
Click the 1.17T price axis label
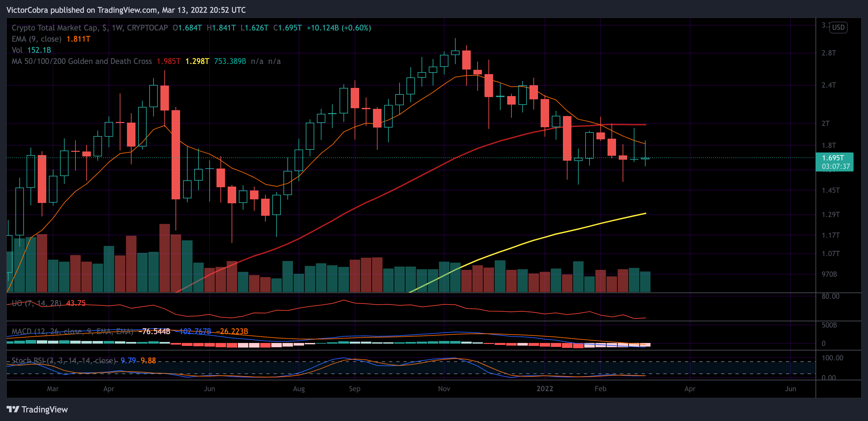tap(831, 235)
